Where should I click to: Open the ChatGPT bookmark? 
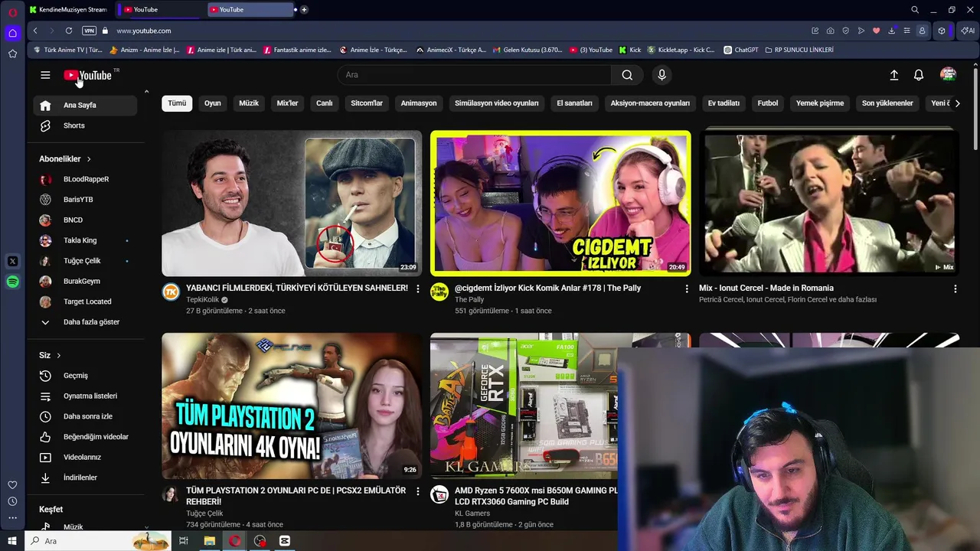click(x=740, y=50)
